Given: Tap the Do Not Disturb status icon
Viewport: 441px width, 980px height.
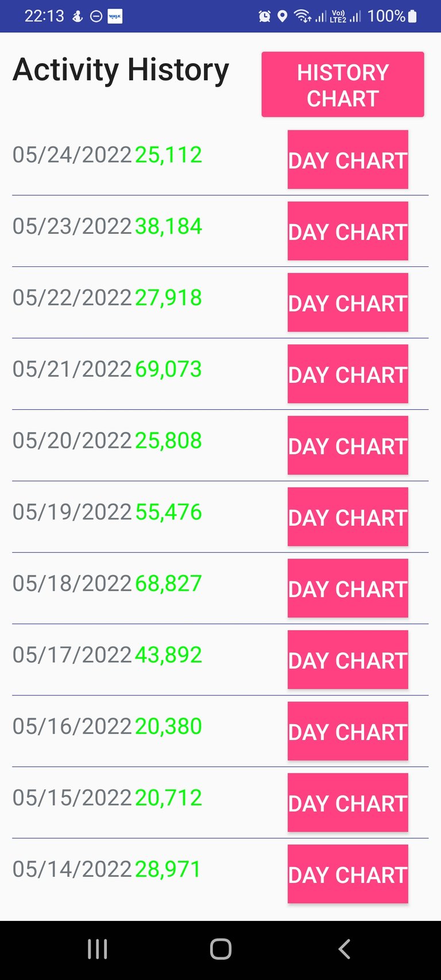Looking at the screenshot, I should point(96,16).
